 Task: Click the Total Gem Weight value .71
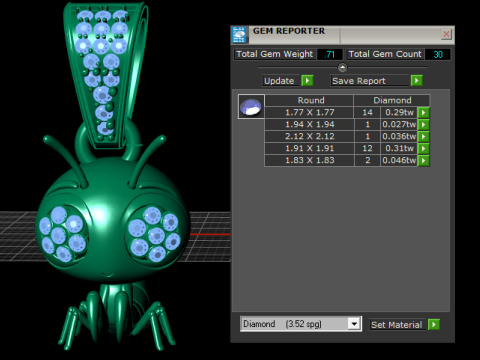[x=330, y=54]
